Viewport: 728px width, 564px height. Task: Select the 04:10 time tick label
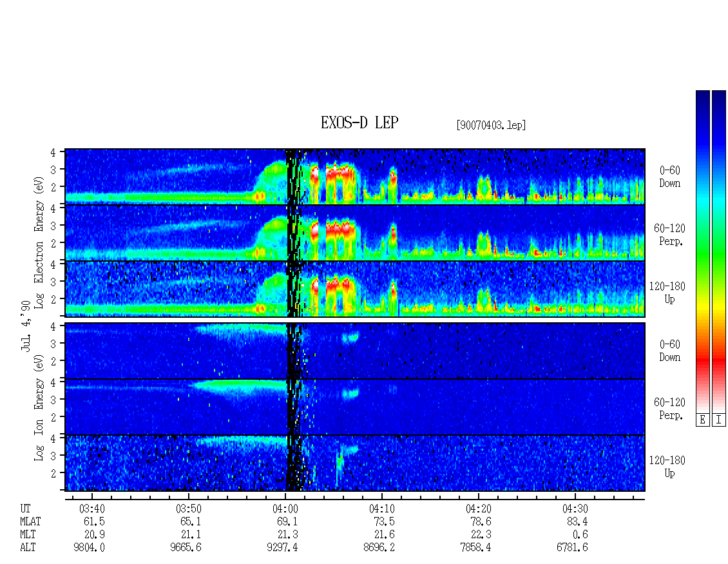[x=381, y=509]
